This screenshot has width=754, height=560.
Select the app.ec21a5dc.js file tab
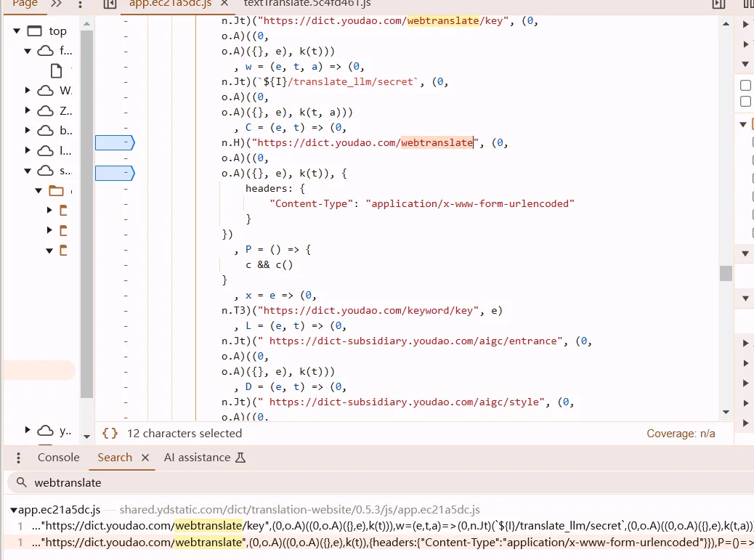pos(170,4)
